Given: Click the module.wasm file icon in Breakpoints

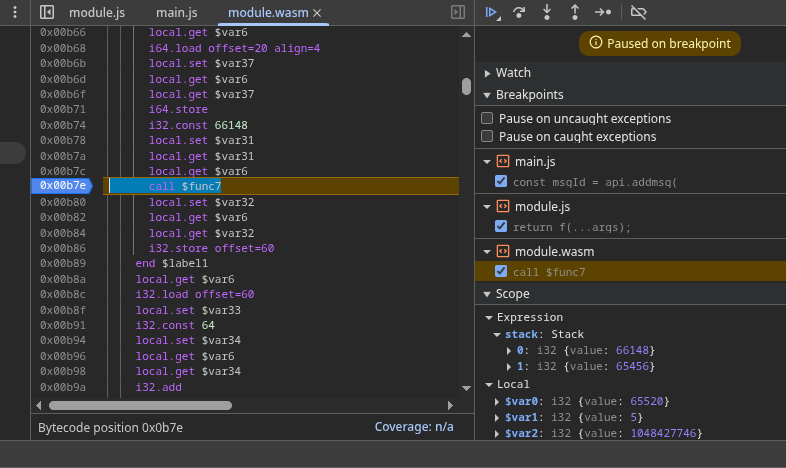Looking at the screenshot, I should coord(503,251).
